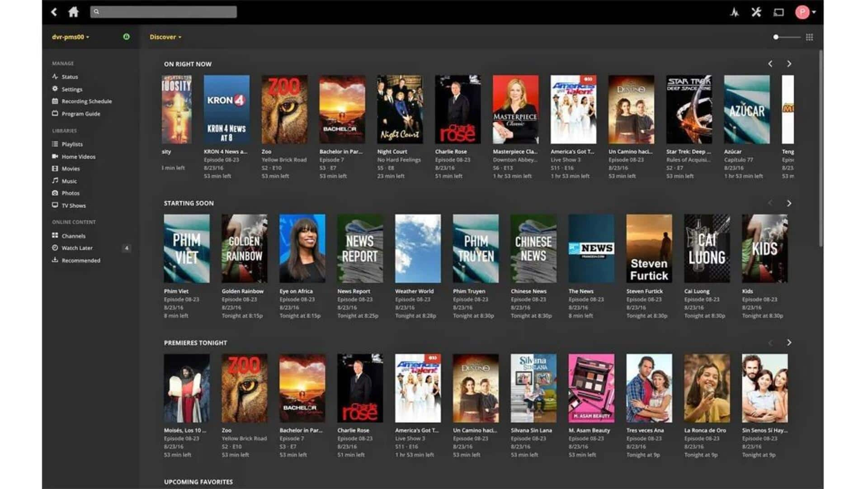Open Status in the Manage section
868x489 pixels.
click(65, 77)
